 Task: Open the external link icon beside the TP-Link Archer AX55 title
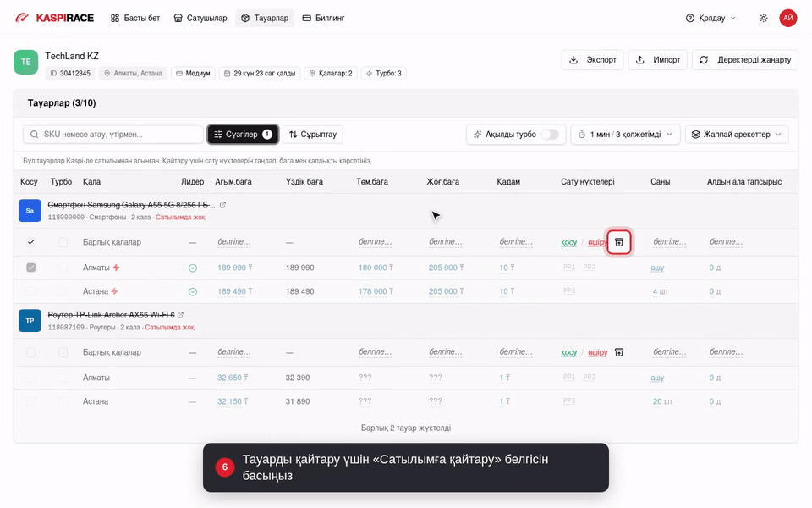(181, 315)
